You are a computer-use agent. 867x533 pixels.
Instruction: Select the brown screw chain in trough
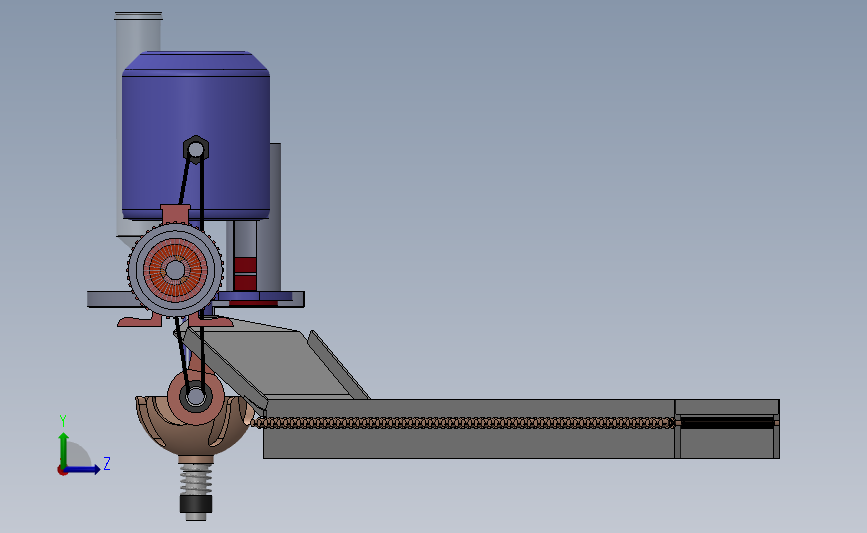[x=463, y=423]
